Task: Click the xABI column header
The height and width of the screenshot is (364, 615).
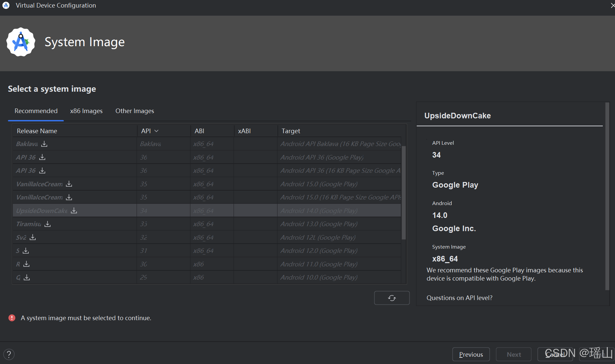Action: [255, 131]
